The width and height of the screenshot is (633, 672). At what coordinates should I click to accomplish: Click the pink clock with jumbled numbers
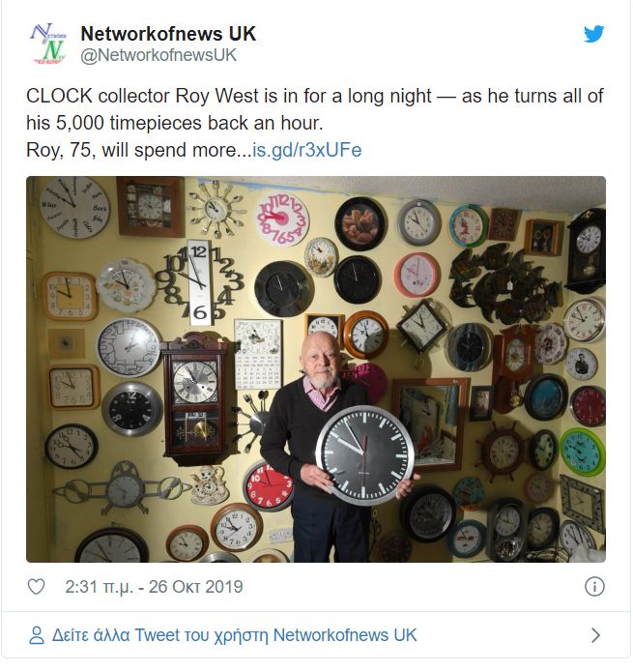click(x=281, y=219)
